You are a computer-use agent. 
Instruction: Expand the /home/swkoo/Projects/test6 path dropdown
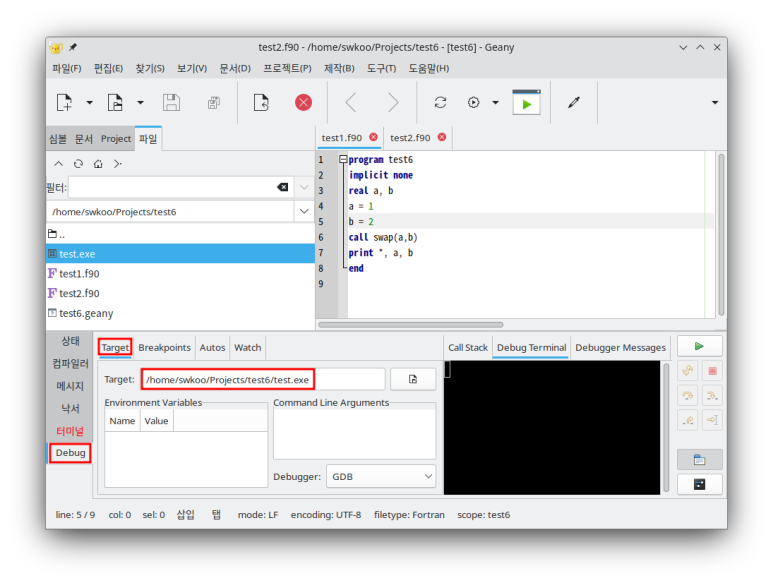click(x=304, y=211)
